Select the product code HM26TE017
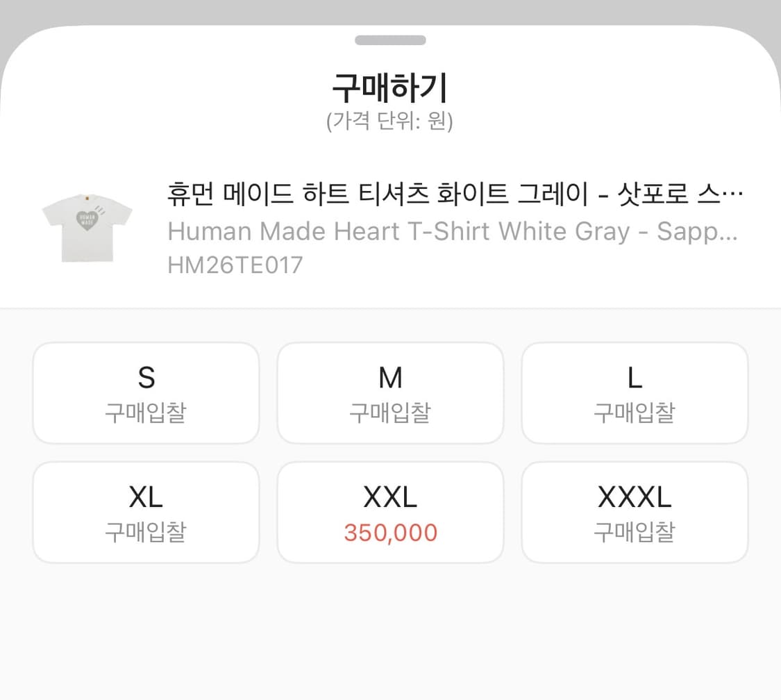Viewport: 781px width, 700px height. click(x=235, y=265)
